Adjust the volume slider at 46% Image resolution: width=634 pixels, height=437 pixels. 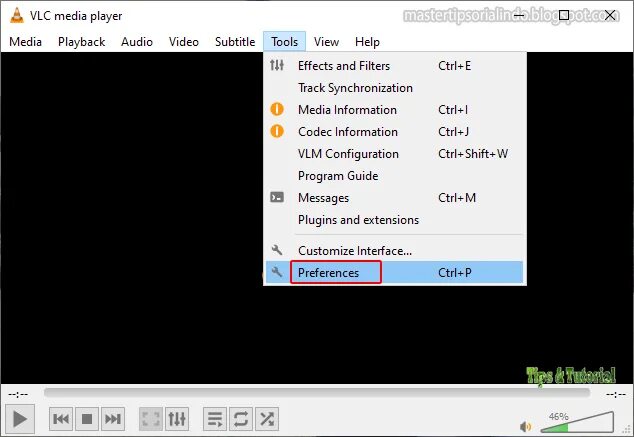tap(577, 422)
